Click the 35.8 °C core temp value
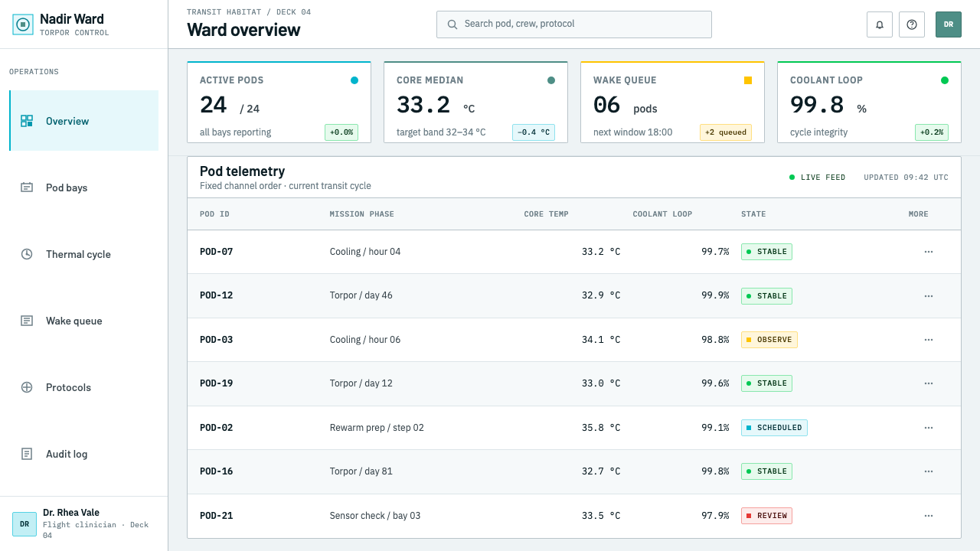The width and height of the screenshot is (980, 551). click(601, 428)
